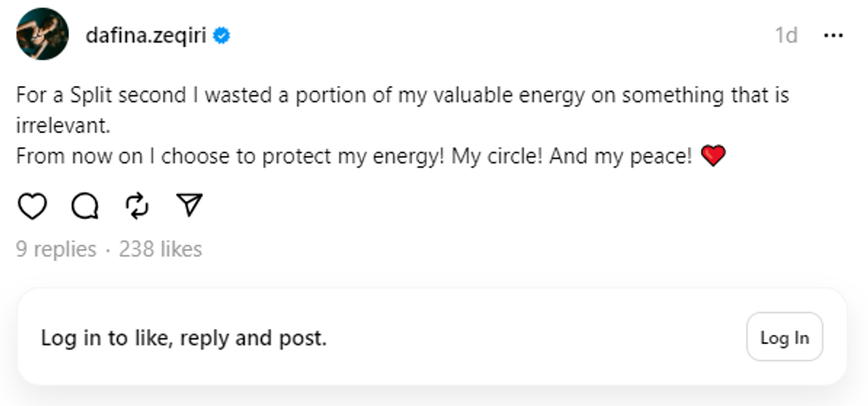Click empty space inside the login prompt card
This screenshot has height=406, width=868.
[531, 338]
